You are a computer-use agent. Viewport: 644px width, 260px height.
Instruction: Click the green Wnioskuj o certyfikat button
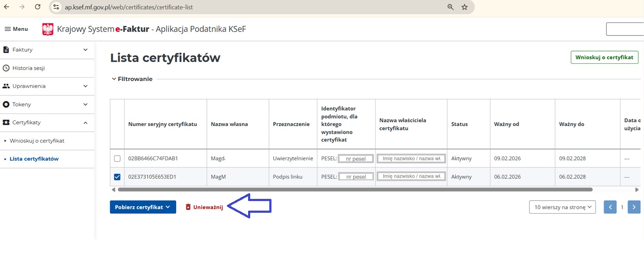(604, 57)
